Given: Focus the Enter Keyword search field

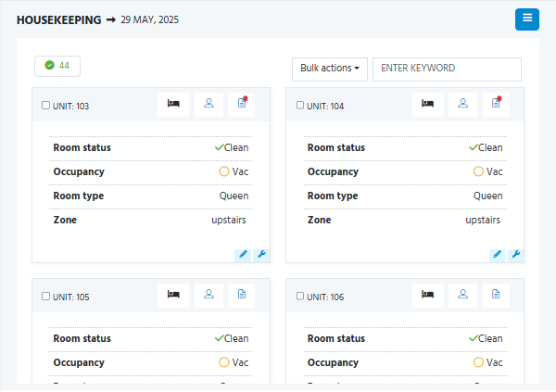Looking at the screenshot, I should (447, 70).
